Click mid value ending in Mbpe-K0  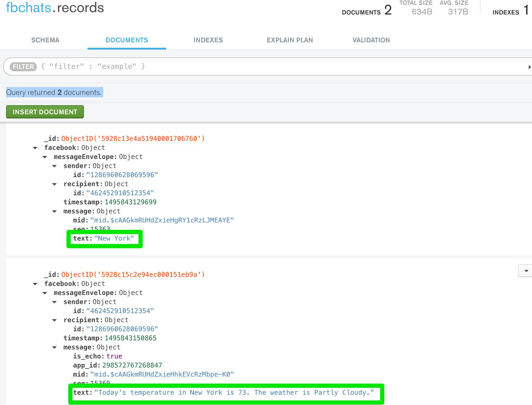[162, 374]
